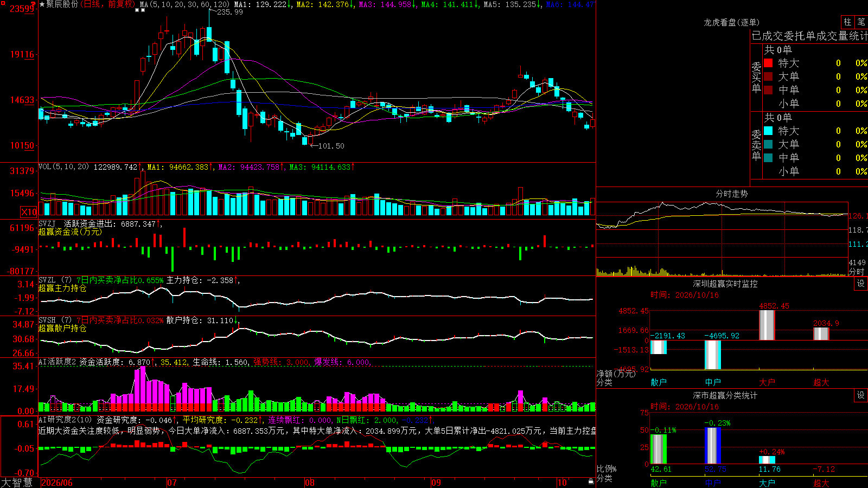Click 超大 bar value 2034.9 in realtime monitor
Screen dimensions: 868x488
[826, 323]
